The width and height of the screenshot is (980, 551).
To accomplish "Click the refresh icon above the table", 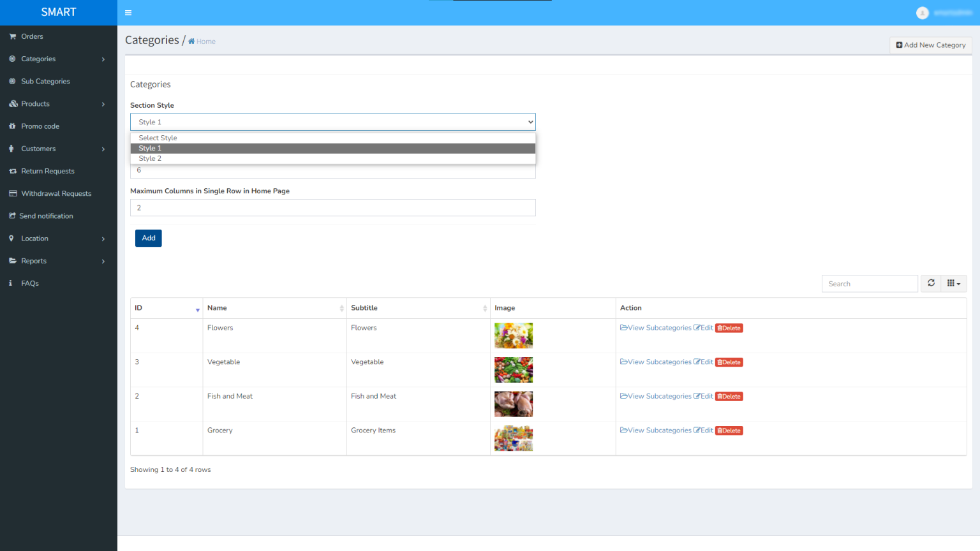I will click(x=931, y=283).
